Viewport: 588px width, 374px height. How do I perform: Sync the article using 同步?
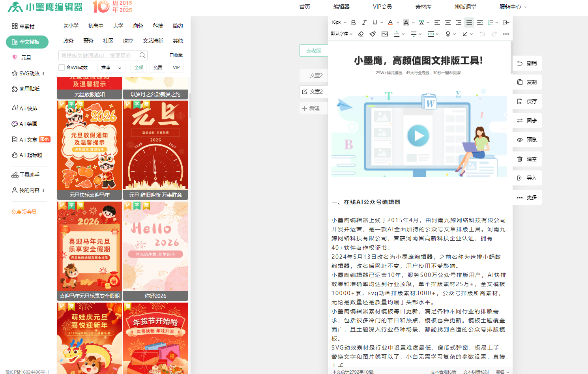(x=527, y=121)
